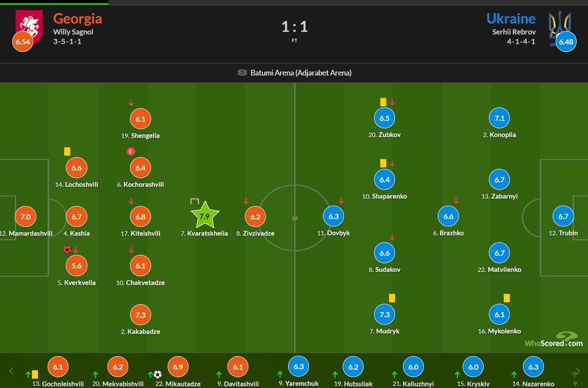
Task: Select Mamardashvili's 7.0 rating circle
Action: [26, 216]
